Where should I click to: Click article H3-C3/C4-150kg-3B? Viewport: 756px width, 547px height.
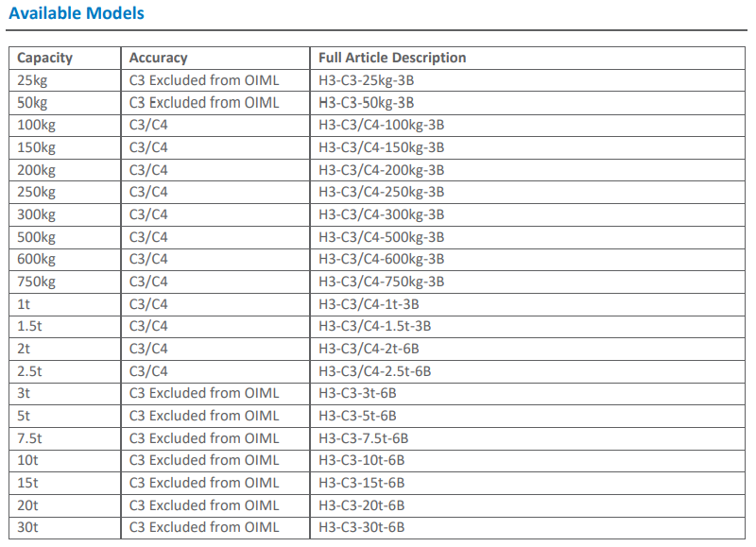point(381,147)
